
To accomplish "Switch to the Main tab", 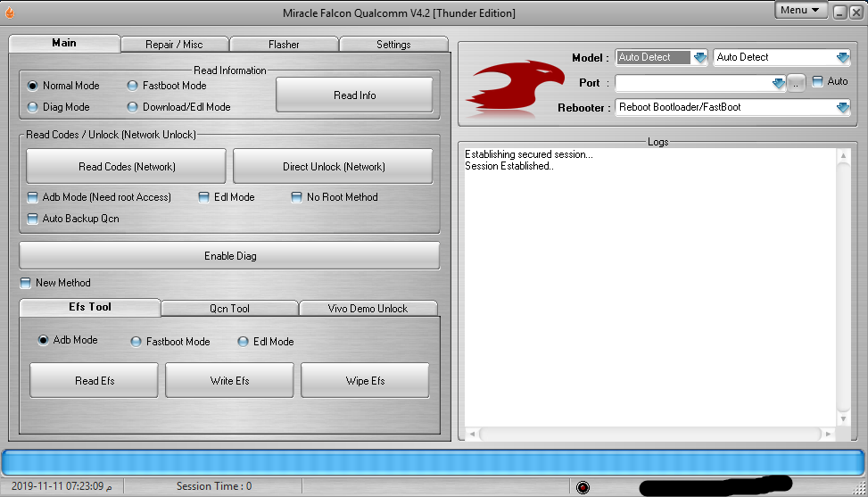I will [64, 43].
